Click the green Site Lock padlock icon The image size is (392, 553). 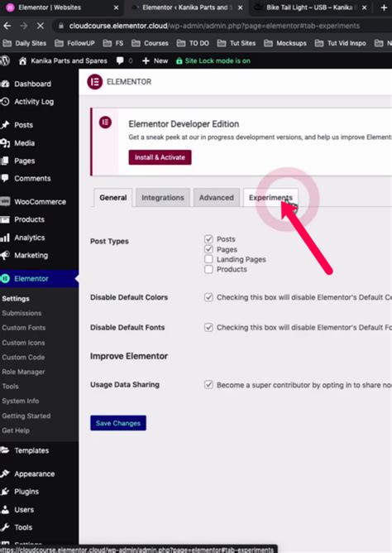coord(179,60)
